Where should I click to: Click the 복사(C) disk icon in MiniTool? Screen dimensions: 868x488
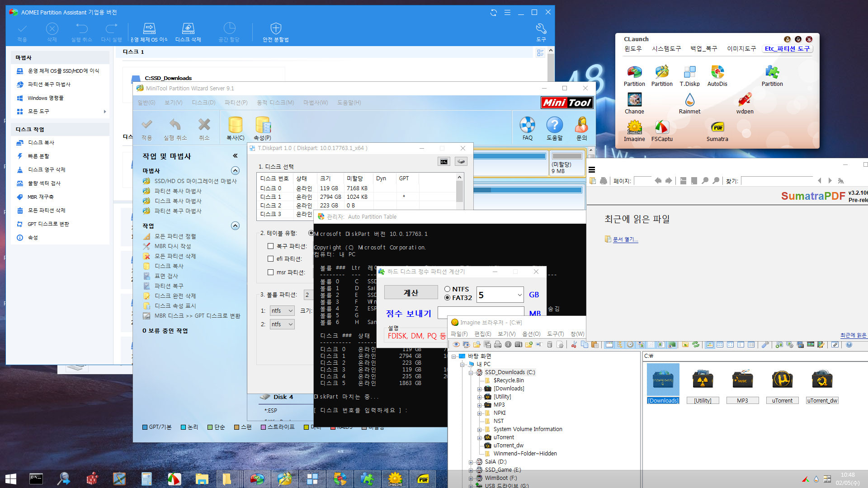[235, 128]
